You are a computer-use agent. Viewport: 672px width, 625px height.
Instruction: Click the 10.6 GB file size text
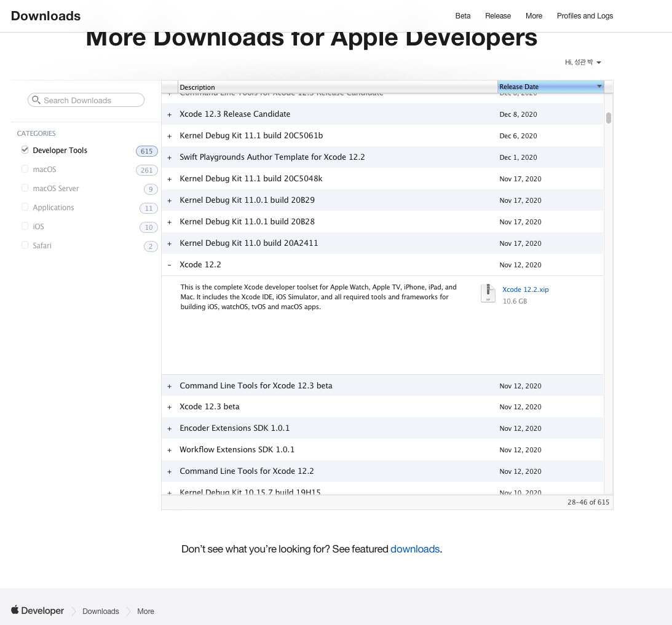point(515,301)
